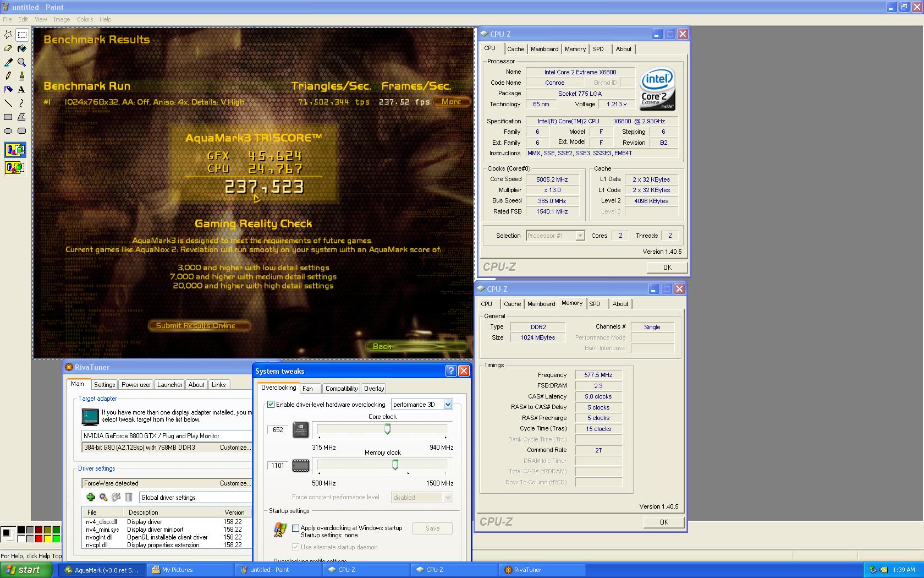Choose opaque selection mode option in Paint
The height and width of the screenshot is (578, 924).
click(15, 150)
